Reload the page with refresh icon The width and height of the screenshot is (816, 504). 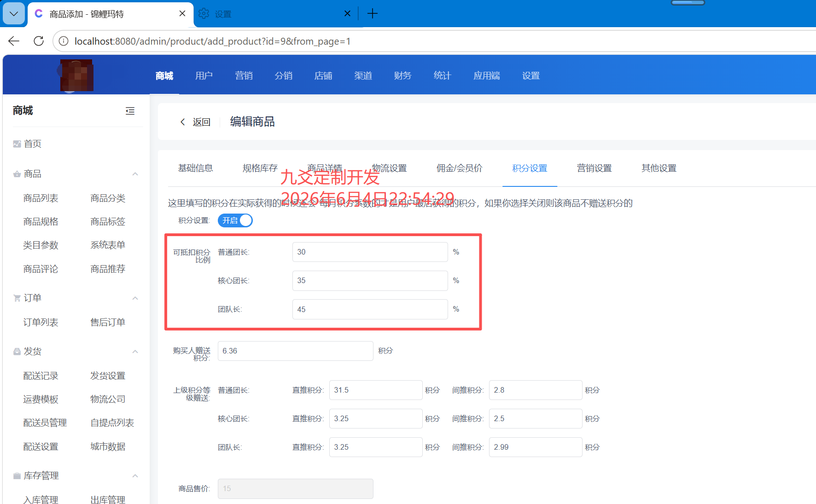point(39,41)
